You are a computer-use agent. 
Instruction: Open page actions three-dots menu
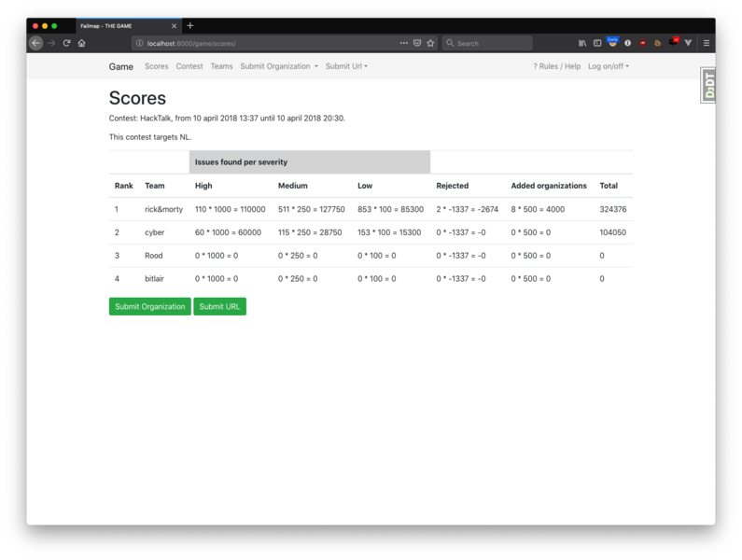tap(403, 43)
